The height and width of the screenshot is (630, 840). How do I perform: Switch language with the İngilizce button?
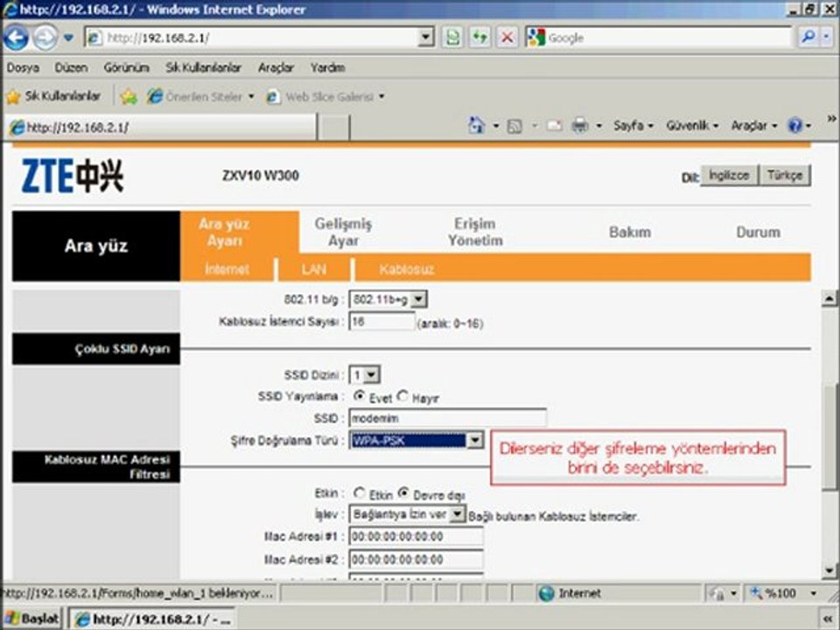click(x=729, y=175)
